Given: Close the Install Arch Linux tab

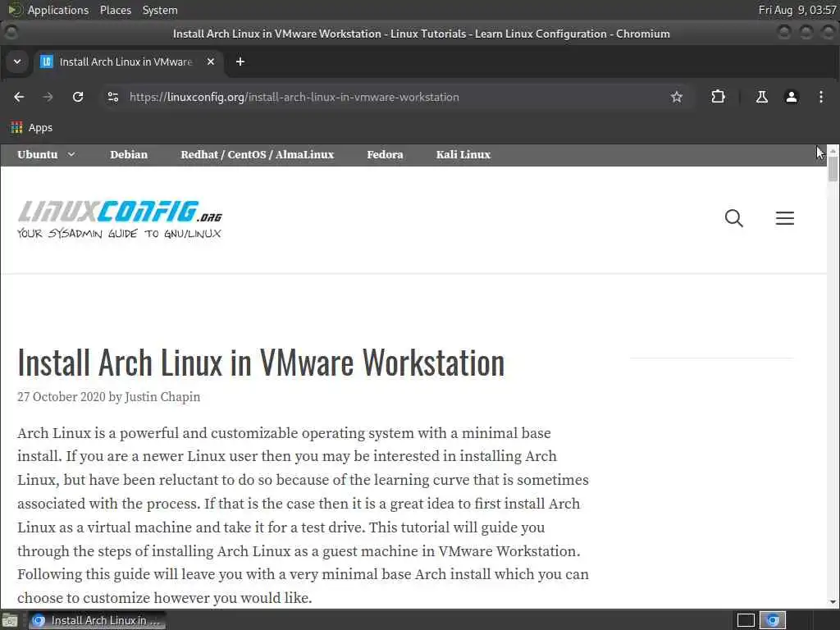Looking at the screenshot, I should [x=211, y=62].
